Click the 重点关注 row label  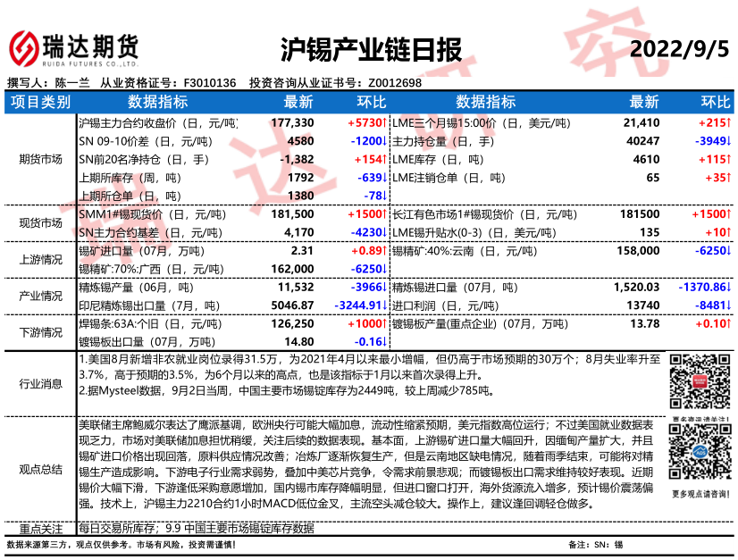[41, 528]
